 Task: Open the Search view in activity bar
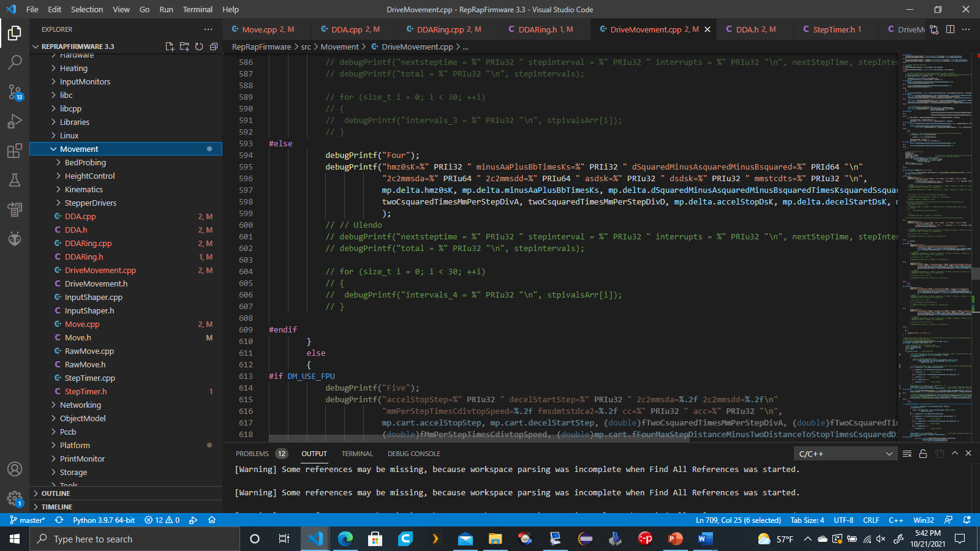click(x=15, y=62)
